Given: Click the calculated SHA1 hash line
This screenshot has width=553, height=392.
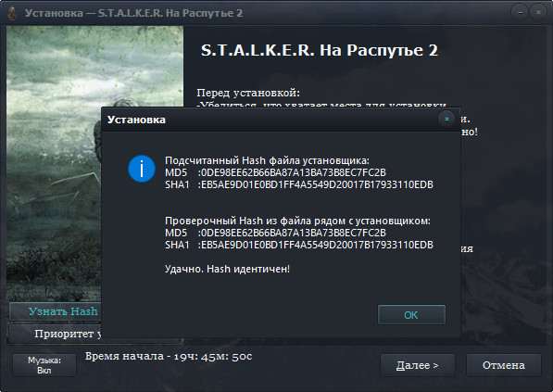Looking at the screenshot, I should pos(299,184).
